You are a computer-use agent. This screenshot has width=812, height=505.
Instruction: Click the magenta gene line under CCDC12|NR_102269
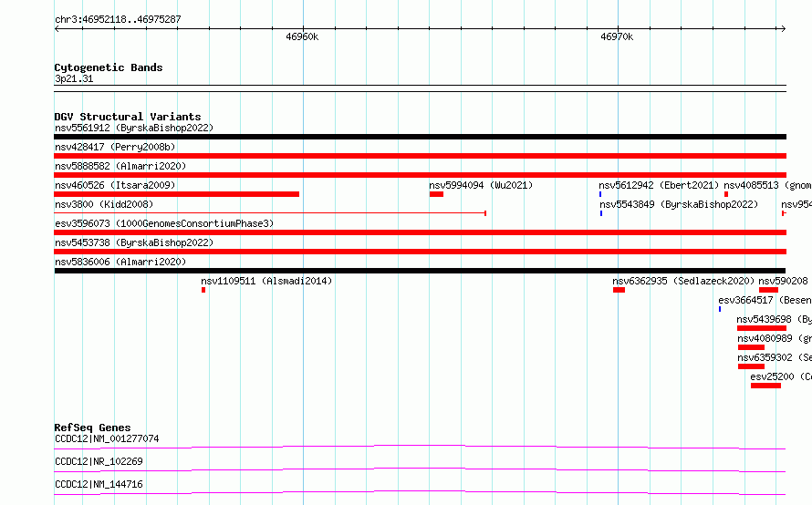click(420, 469)
